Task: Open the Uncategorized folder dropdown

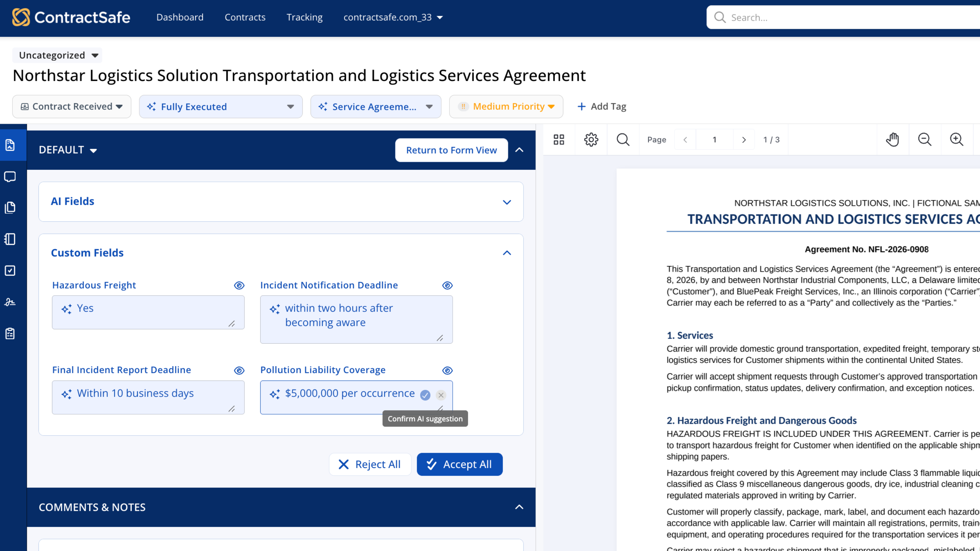Action: click(57, 55)
